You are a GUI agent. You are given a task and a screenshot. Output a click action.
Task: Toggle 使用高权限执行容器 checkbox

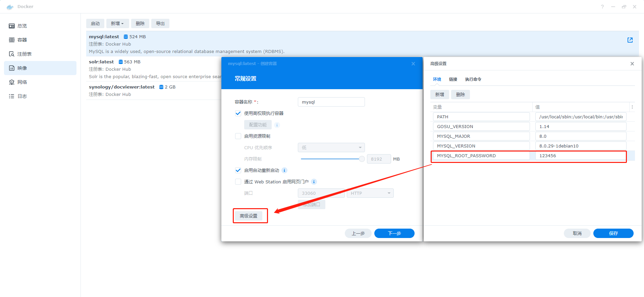pos(238,113)
